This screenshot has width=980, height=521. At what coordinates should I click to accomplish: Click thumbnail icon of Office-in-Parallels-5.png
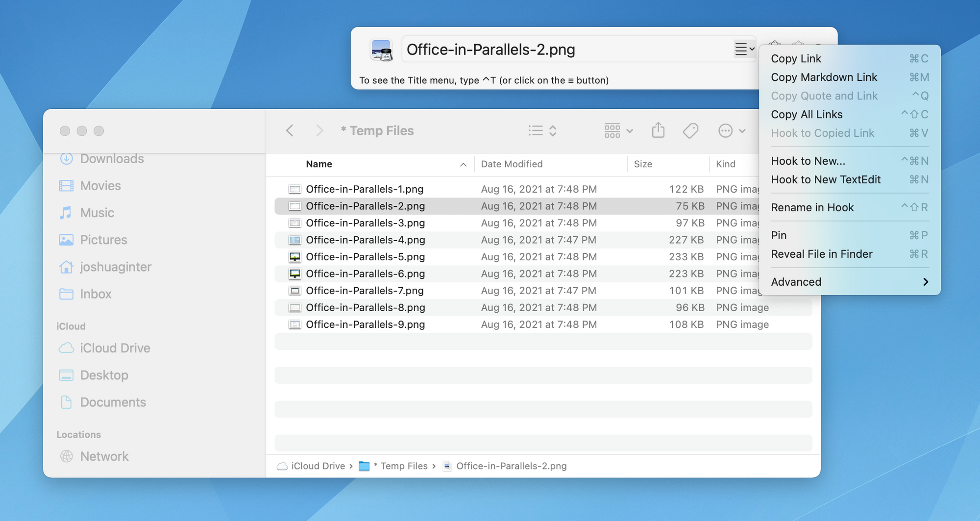pyautogui.click(x=294, y=257)
